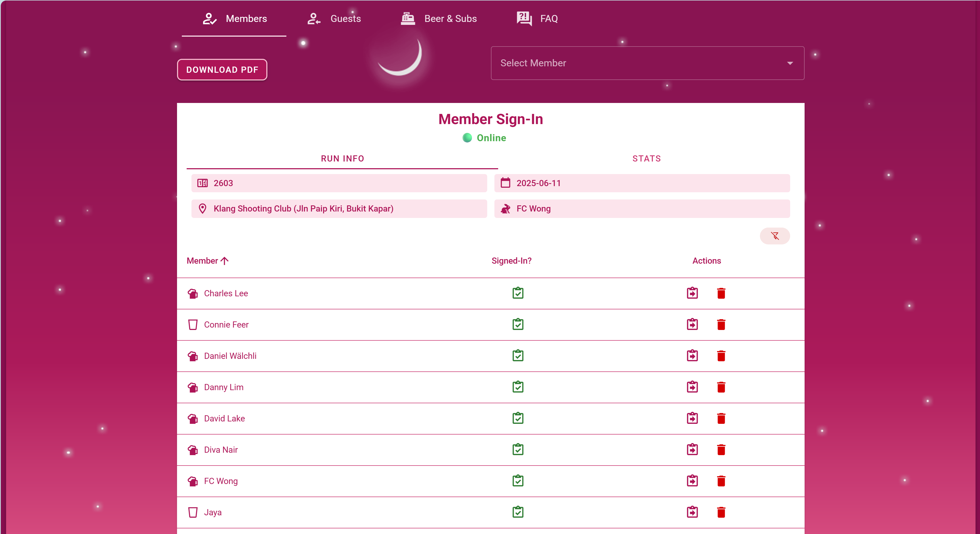Screen dimensions: 980x534
Task: Click transfer icon for Danny Lim
Action: point(692,387)
